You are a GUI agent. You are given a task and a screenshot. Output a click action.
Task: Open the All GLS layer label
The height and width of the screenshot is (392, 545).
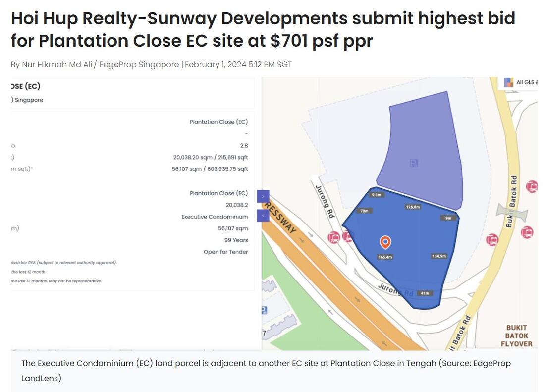pyautogui.click(x=526, y=82)
